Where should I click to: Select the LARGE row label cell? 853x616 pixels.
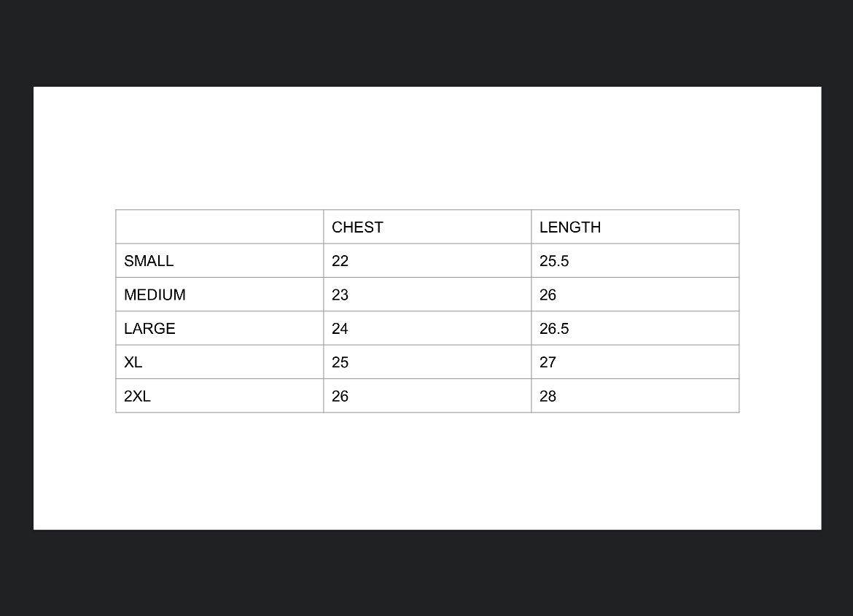click(149, 329)
